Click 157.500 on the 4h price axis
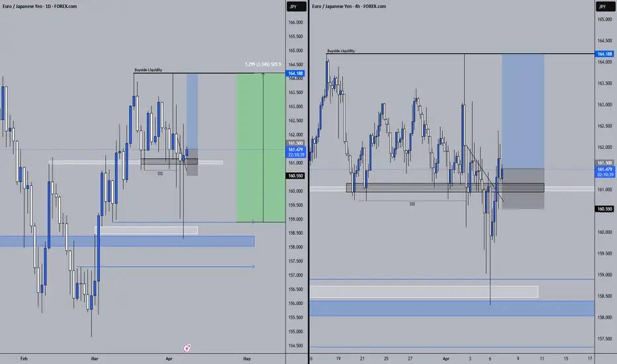The image size is (617, 364). pyautogui.click(x=605, y=339)
